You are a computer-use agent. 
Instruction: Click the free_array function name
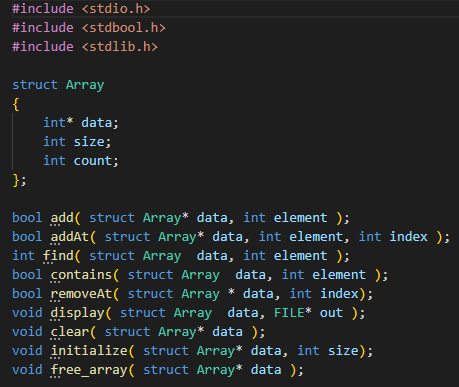pos(89,370)
